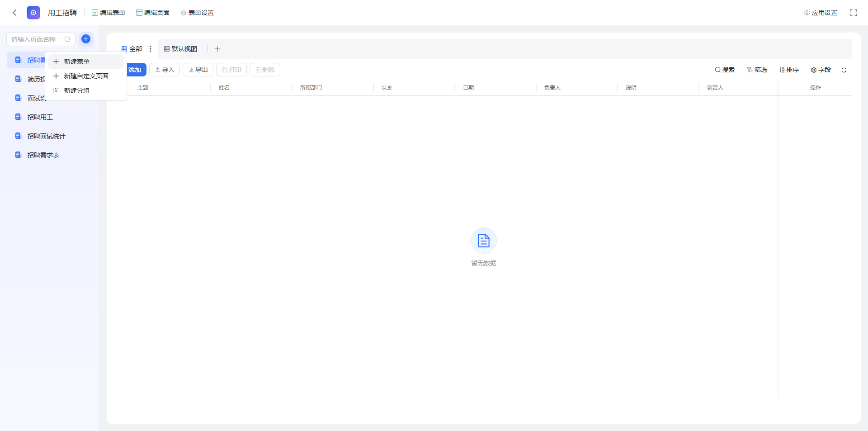Click the 负责人 column header

pyautogui.click(x=552, y=88)
